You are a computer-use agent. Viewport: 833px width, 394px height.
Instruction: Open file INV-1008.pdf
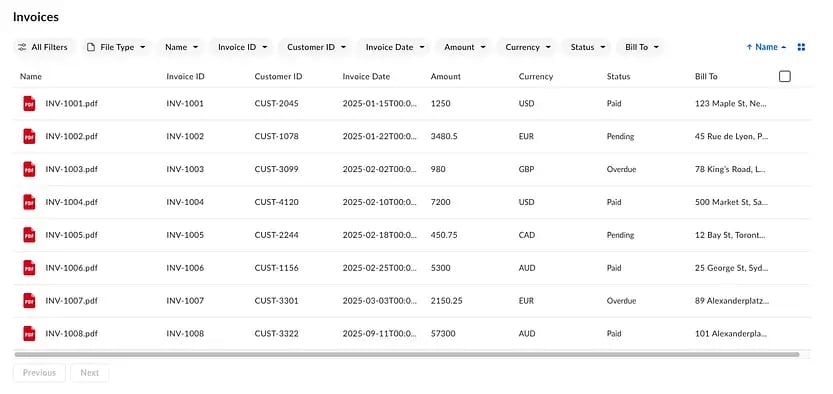[72, 334]
